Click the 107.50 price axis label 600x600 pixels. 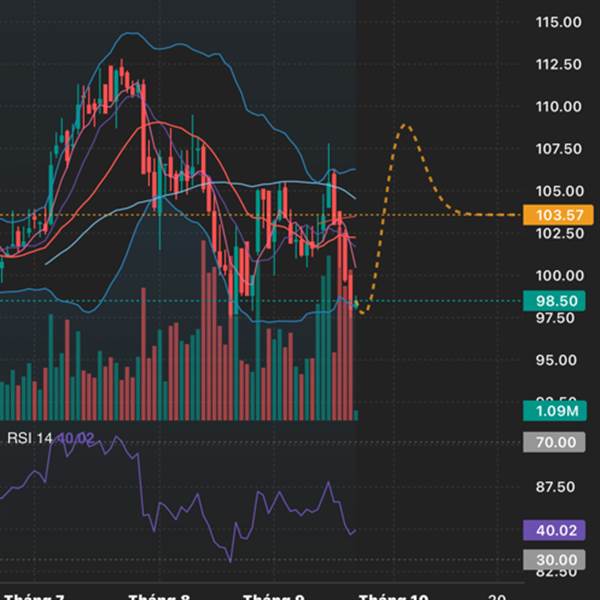[559, 149]
